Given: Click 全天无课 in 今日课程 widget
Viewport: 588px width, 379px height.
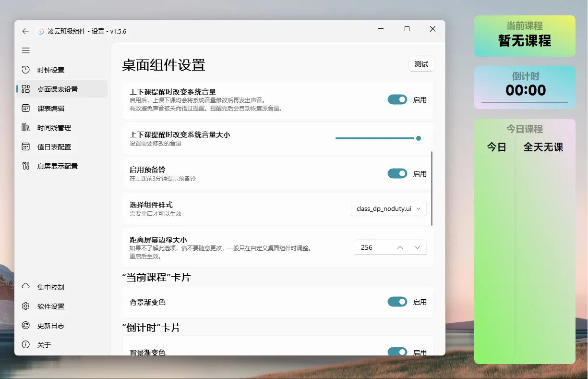Looking at the screenshot, I should [543, 147].
